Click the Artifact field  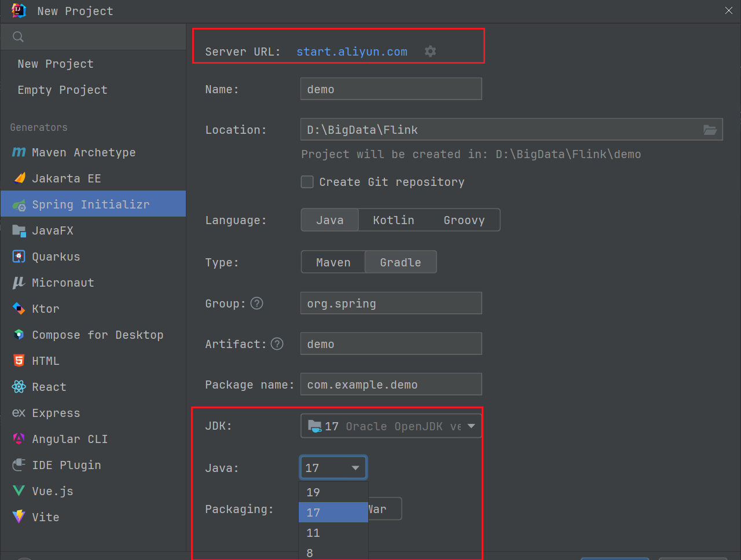coord(391,344)
